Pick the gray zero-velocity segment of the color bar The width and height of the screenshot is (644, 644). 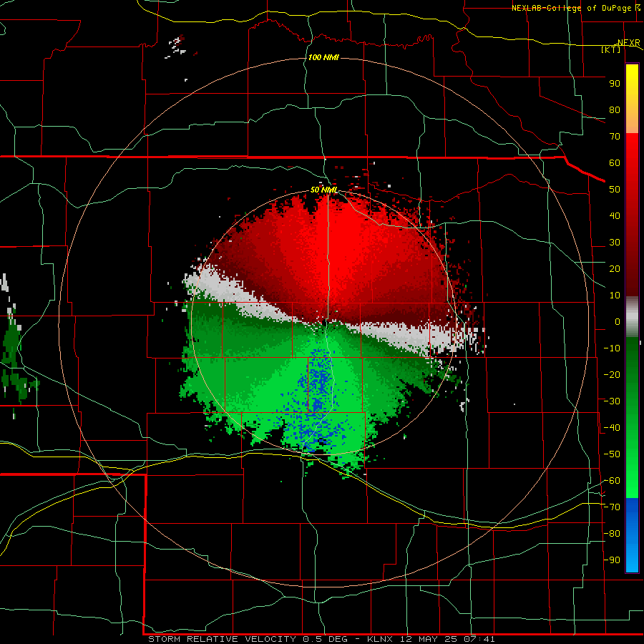click(x=632, y=316)
